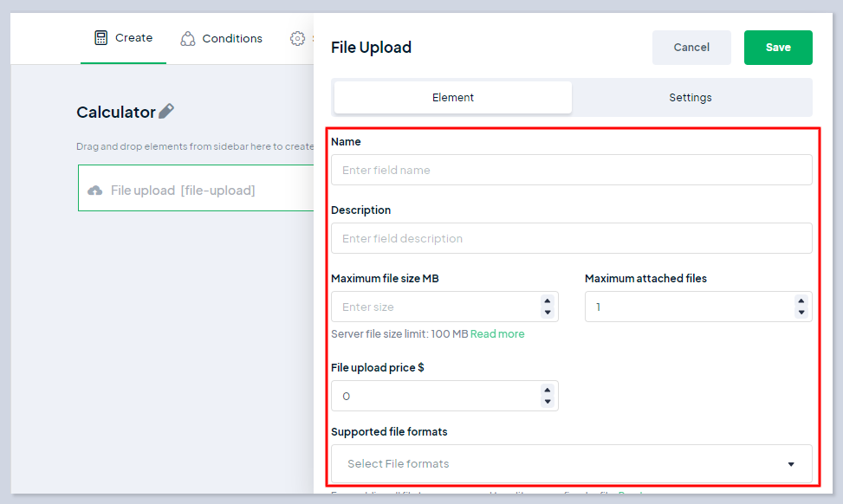Click the Supported file formats dropdown arrow

[791, 465]
